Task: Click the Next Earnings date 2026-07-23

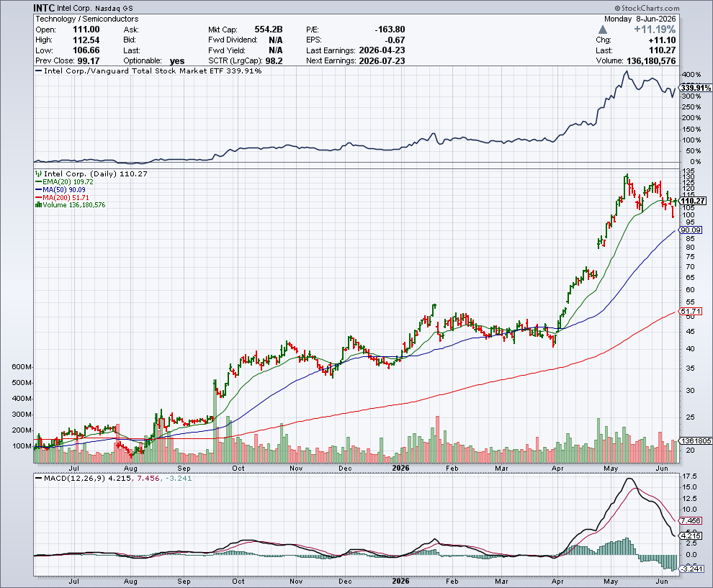Action: [x=382, y=61]
